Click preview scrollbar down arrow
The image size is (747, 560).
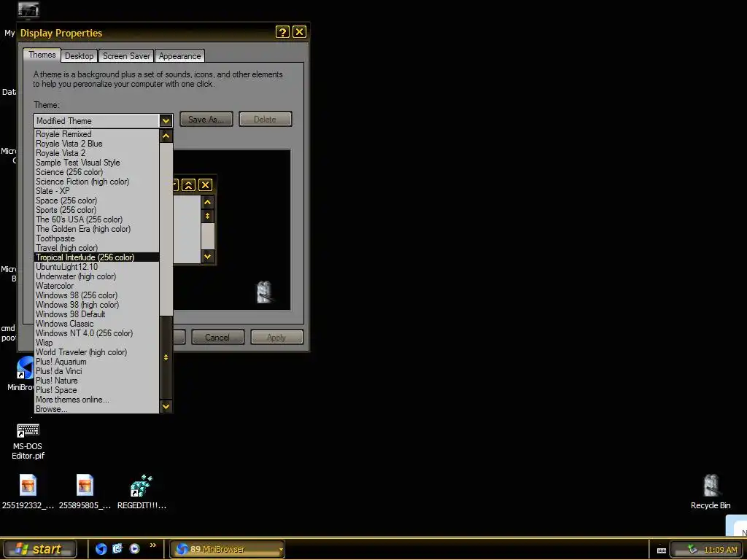tap(207, 256)
